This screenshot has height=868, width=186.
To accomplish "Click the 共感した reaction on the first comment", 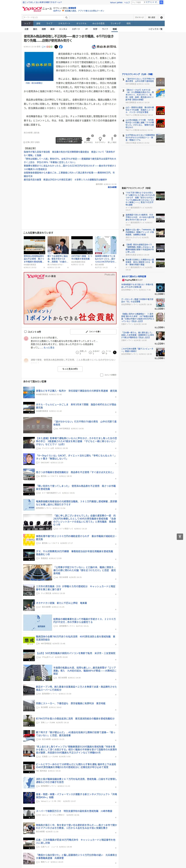I will tap(77, 352).
